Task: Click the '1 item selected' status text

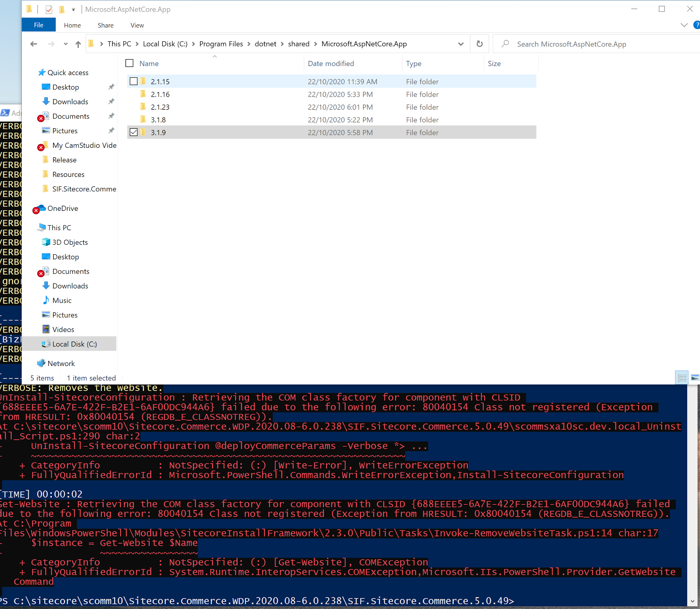Action: tap(91, 378)
